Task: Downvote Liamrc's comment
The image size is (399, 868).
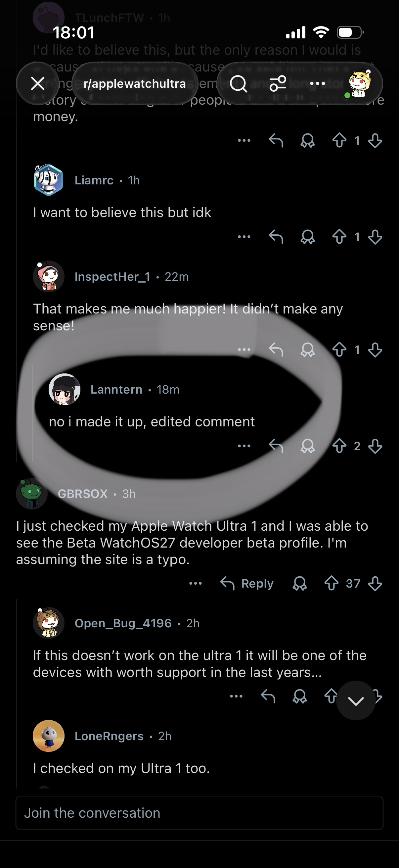Action: click(x=375, y=237)
